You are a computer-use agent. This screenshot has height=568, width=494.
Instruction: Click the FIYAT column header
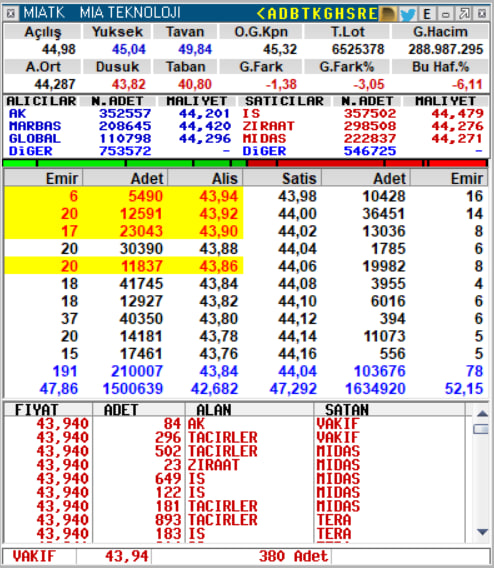(x=48, y=410)
